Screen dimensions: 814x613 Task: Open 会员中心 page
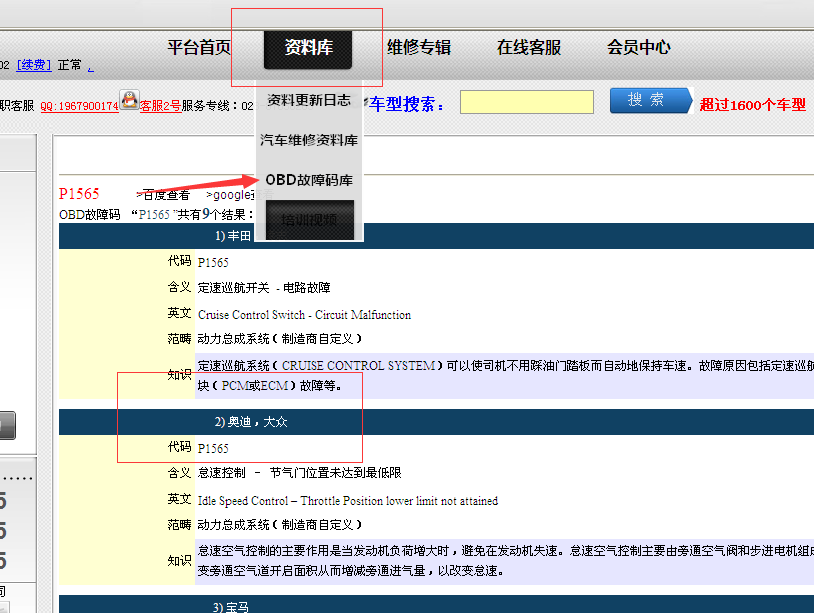tap(639, 48)
